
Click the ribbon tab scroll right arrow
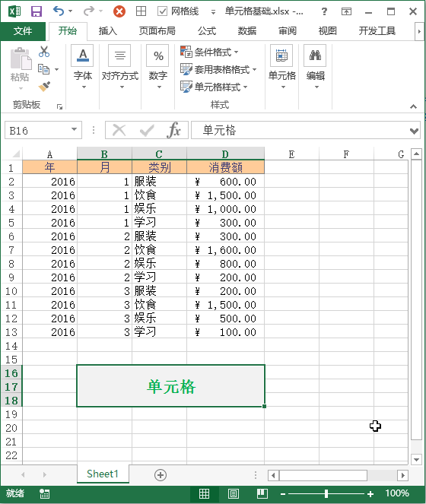(419, 31)
